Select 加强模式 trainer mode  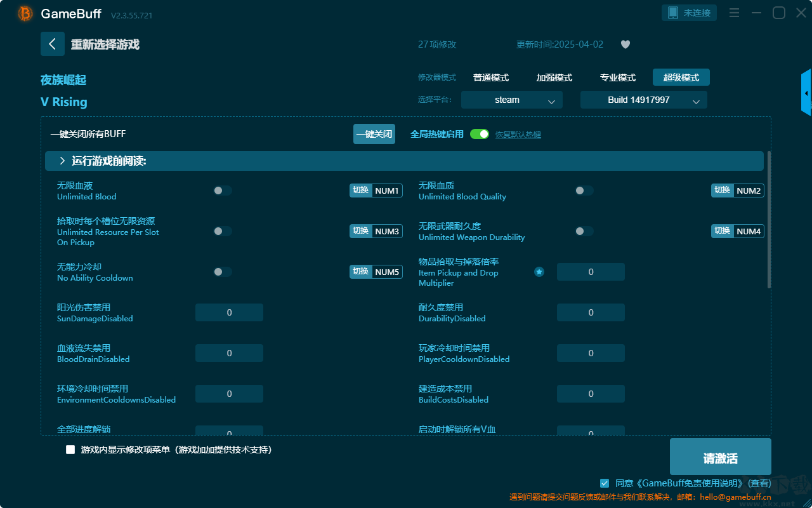pyautogui.click(x=554, y=77)
